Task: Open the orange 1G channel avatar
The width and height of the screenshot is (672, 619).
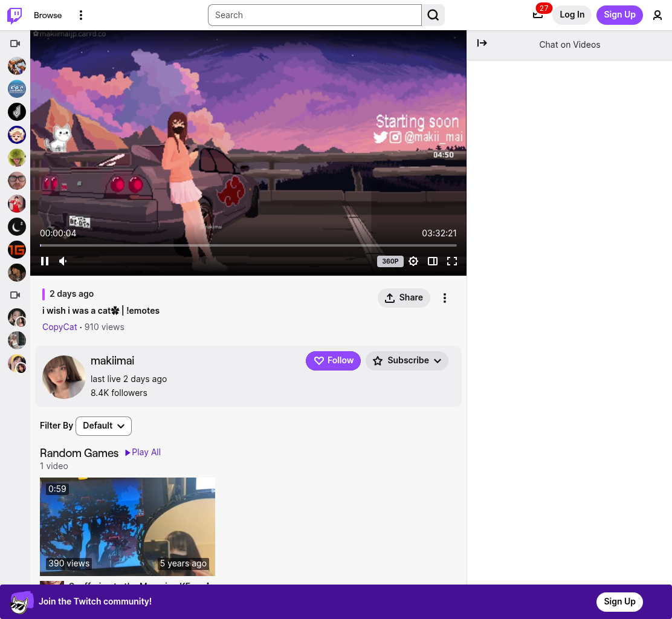Action: point(17,250)
